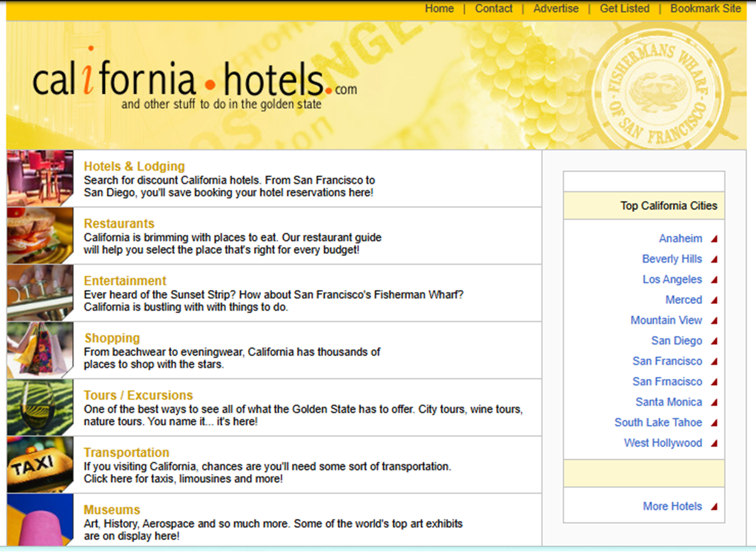Choose the Mountain View city link

[x=666, y=320]
